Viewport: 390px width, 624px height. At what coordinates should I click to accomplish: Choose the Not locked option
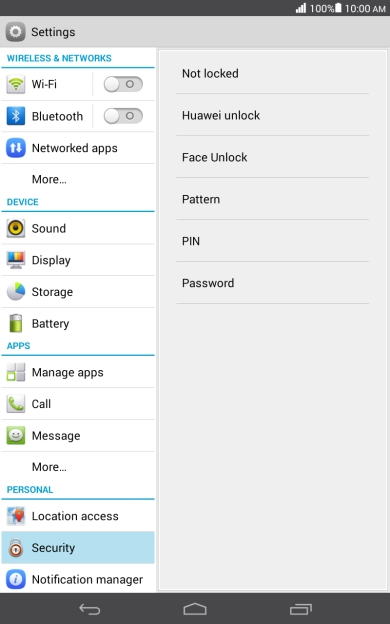pyautogui.click(x=273, y=73)
